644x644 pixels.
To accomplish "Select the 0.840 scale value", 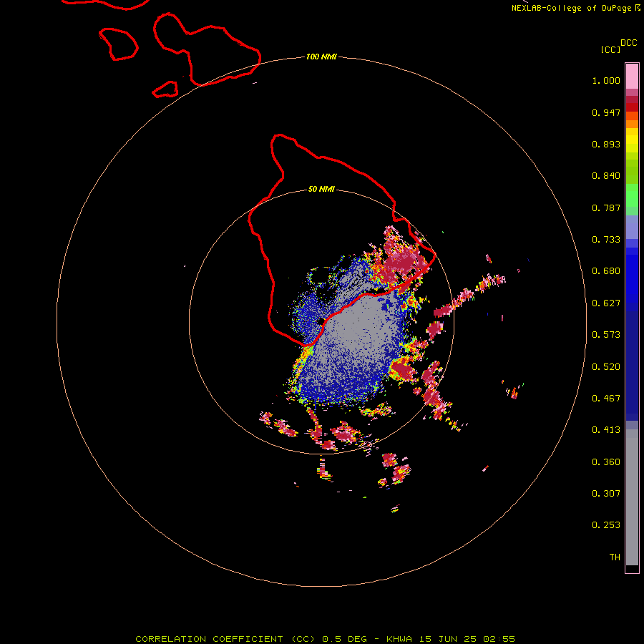I will click(x=606, y=176).
